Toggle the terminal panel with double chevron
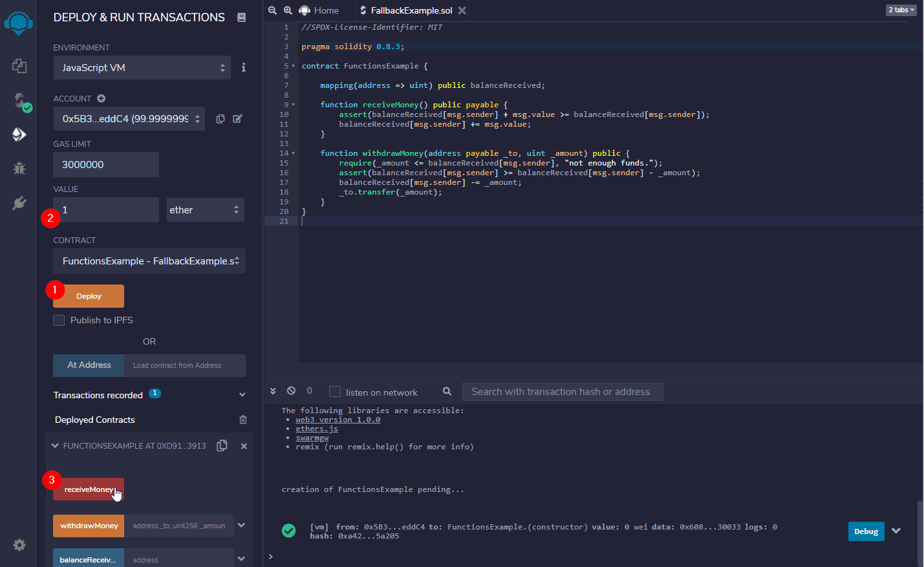The image size is (924, 567). 273,391
